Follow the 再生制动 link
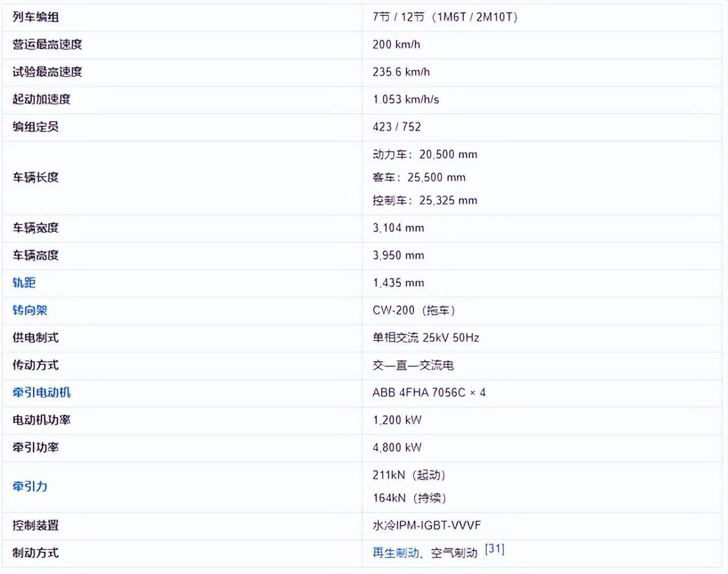The height and width of the screenshot is (574, 728). point(396,553)
